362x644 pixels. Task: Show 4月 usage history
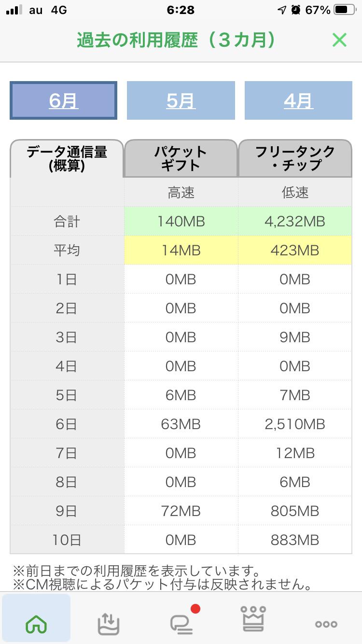tap(298, 100)
